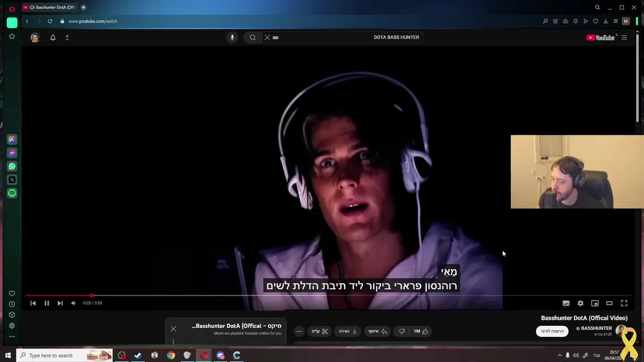Reload the current page
The image size is (644, 362).
click(50, 21)
